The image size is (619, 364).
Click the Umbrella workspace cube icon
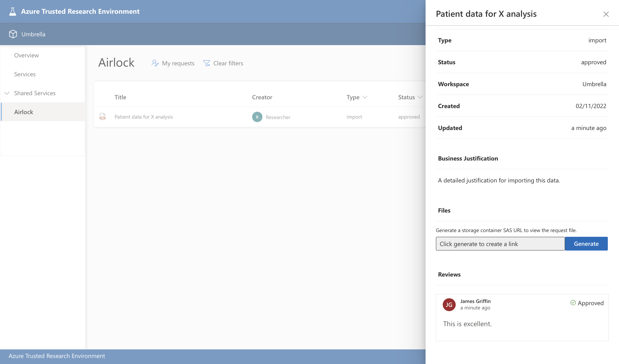(x=13, y=34)
